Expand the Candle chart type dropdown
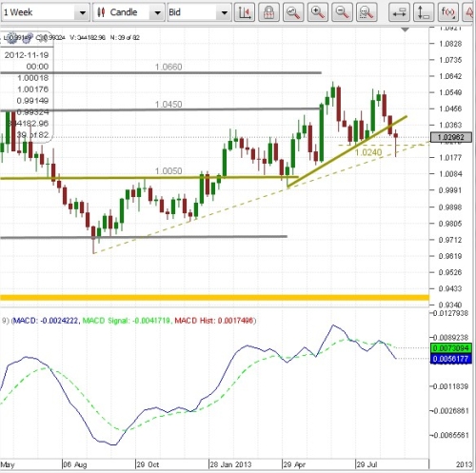476x473 pixels. [129, 12]
